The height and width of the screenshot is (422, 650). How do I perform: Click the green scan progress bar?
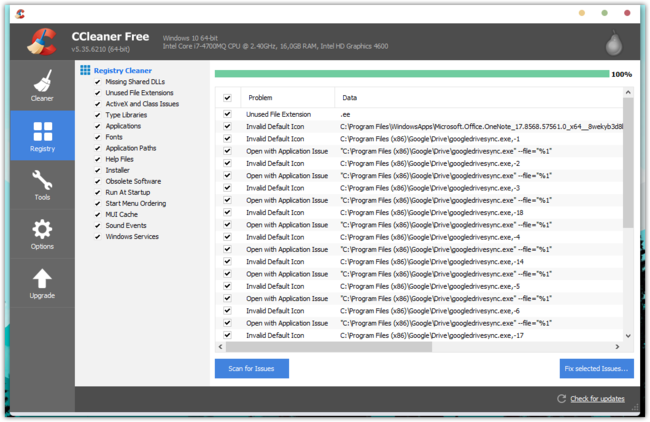coord(412,74)
